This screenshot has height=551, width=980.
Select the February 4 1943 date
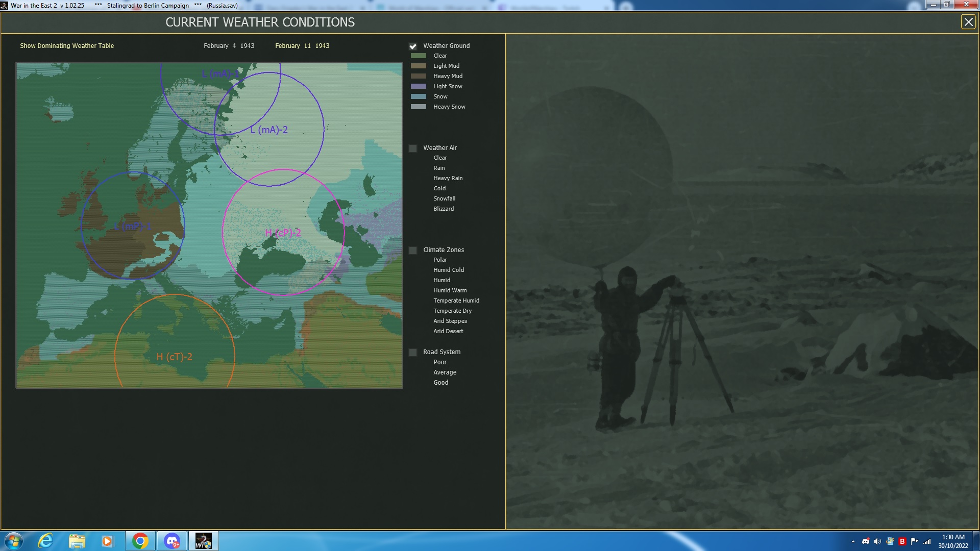[x=229, y=46]
